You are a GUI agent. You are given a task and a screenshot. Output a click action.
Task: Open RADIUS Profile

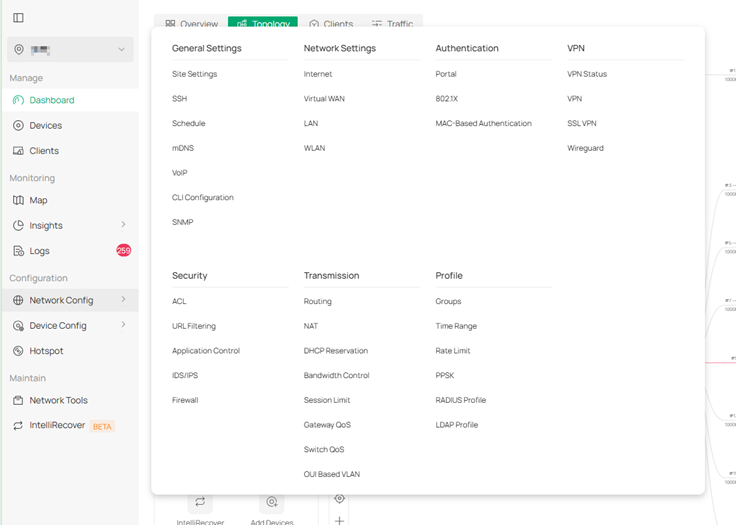click(x=460, y=400)
